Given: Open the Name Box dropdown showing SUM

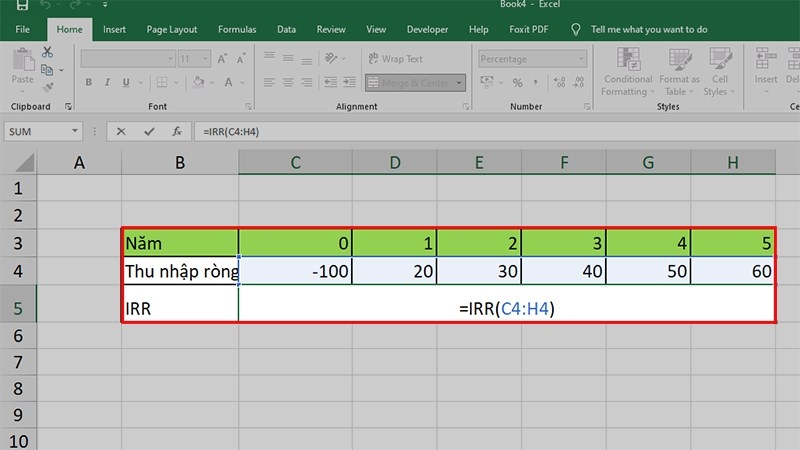Looking at the screenshot, I should click(74, 131).
